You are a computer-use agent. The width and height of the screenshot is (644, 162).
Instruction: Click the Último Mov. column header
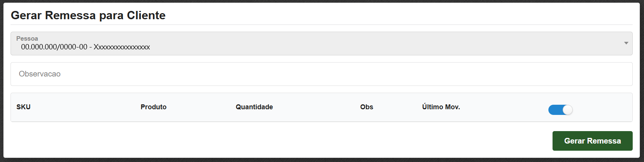pyautogui.click(x=441, y=107)
